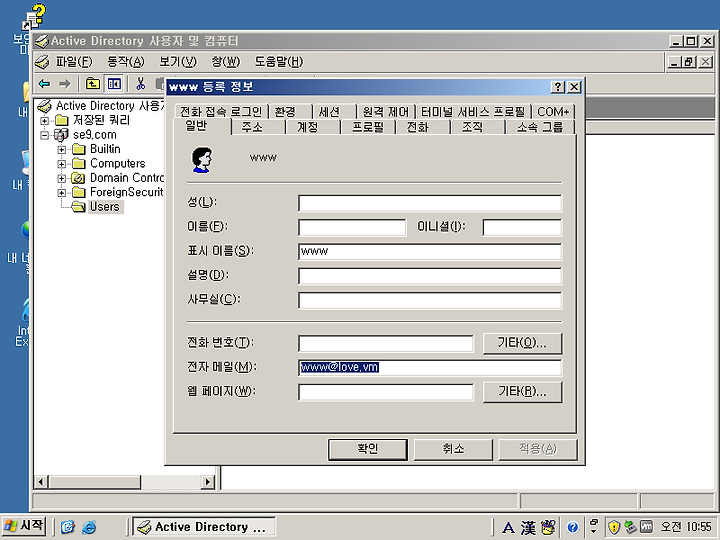Click the 확인 button
720x540 pixels.
tap(368, 449)
